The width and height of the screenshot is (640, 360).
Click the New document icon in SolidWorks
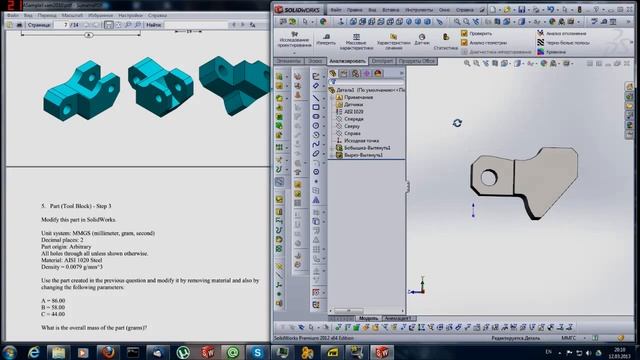coord(493,9)
